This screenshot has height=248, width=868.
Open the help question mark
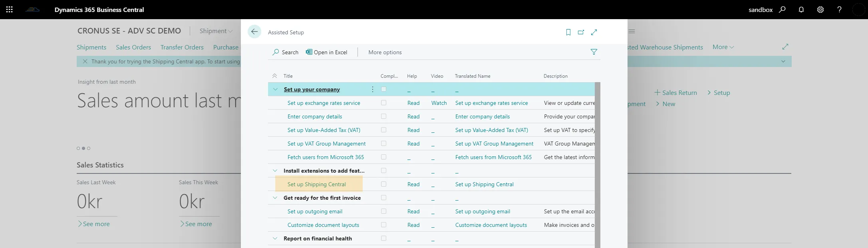pyautogui.click(x=839, y=10)
